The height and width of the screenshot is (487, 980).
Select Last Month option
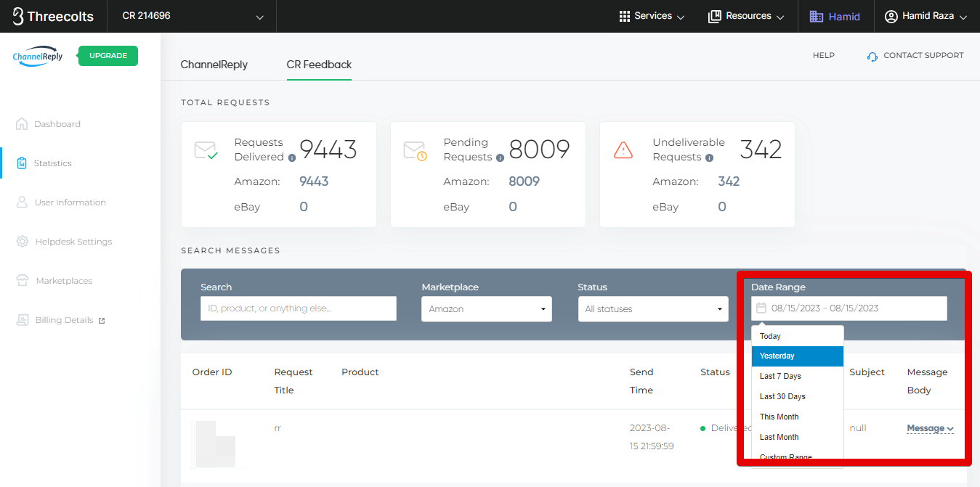point(798,438)
